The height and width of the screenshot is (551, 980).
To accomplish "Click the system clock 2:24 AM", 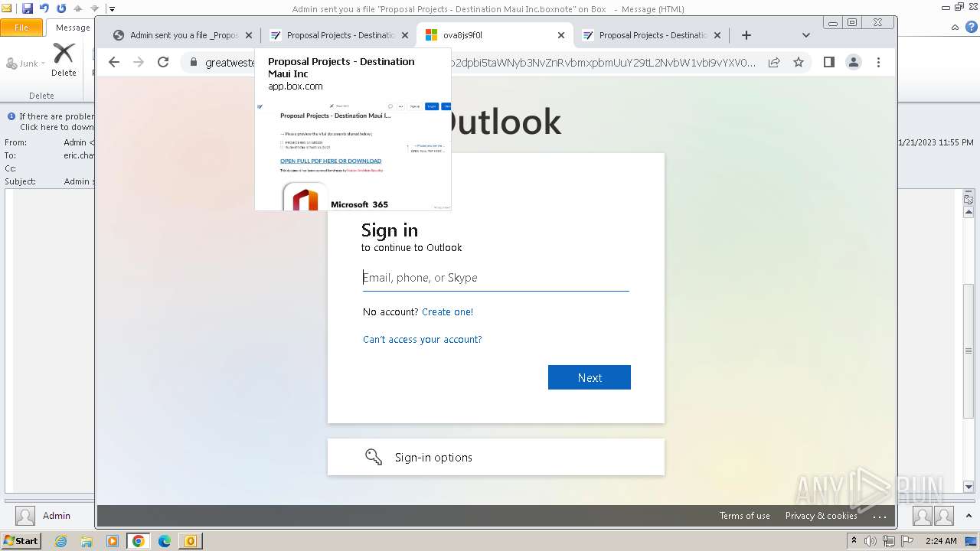I will (x=941, y=541).
